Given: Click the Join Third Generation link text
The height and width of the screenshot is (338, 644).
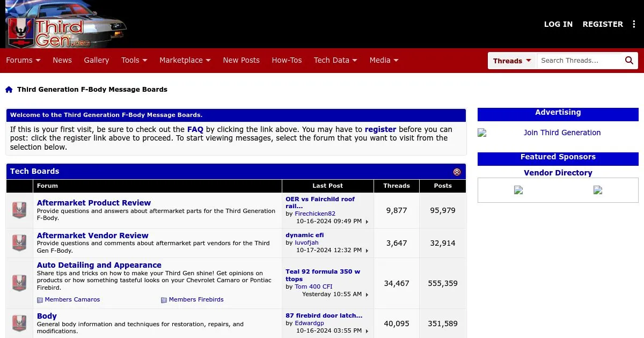Looking at the screenshot, I should 562,133.
